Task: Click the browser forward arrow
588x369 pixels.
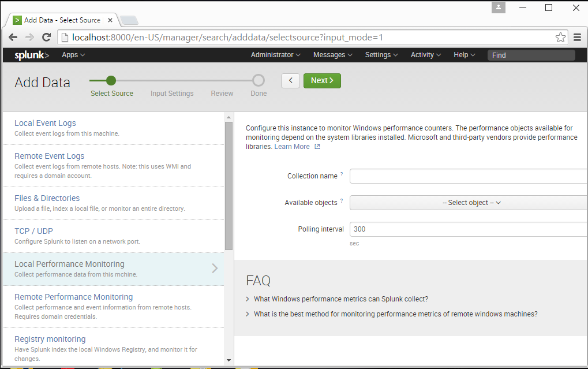Action: coord(29,37)
